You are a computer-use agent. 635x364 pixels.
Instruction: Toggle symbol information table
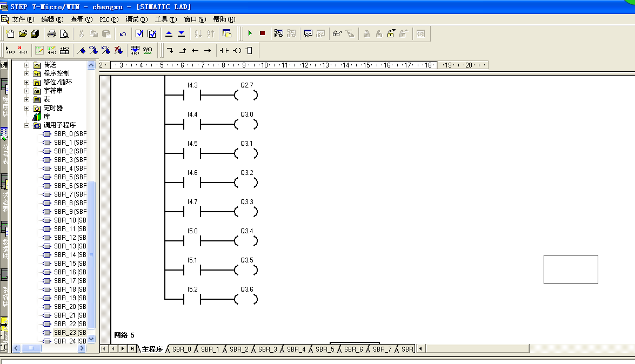[x=64, y=51]
